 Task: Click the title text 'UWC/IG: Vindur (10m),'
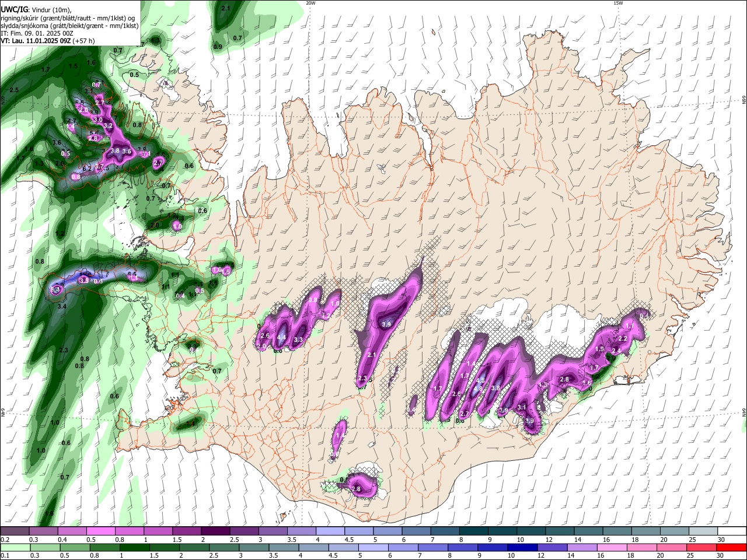pyautogui.click(x=36, y=10)
